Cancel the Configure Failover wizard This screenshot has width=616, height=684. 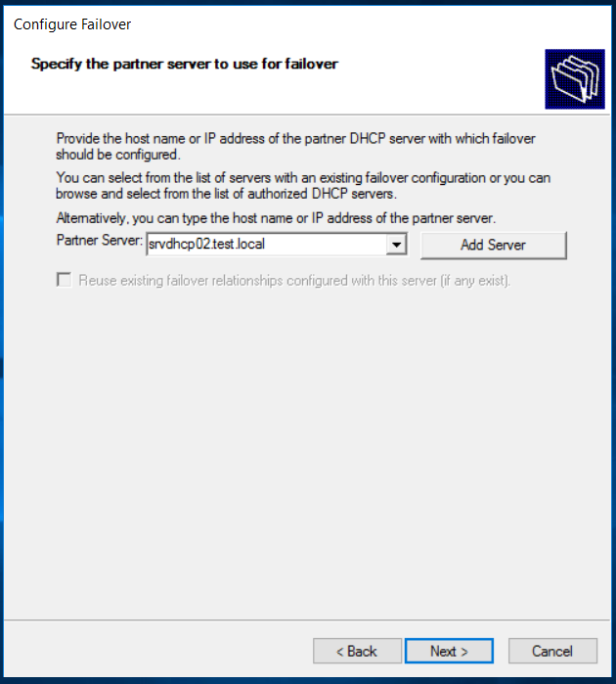(x=552, y=652)
